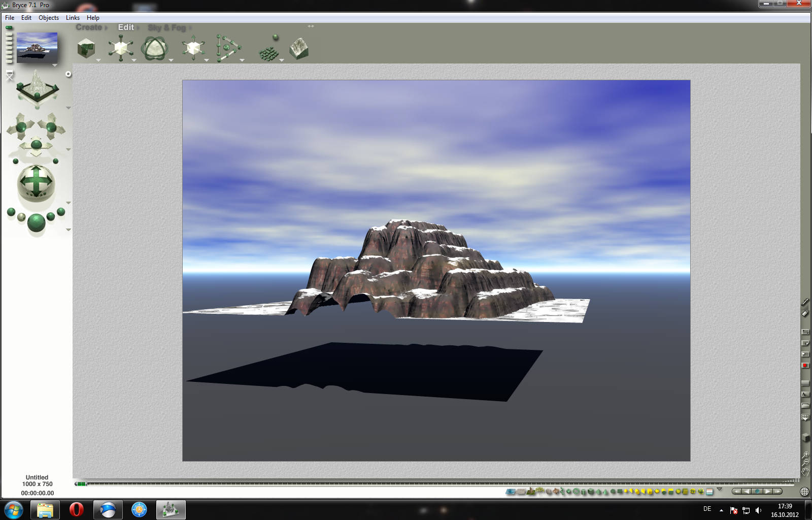Select the water plane icon in selection palette
Image resolution: width=812 pixels, height=520 pixels.
(511, 492)
